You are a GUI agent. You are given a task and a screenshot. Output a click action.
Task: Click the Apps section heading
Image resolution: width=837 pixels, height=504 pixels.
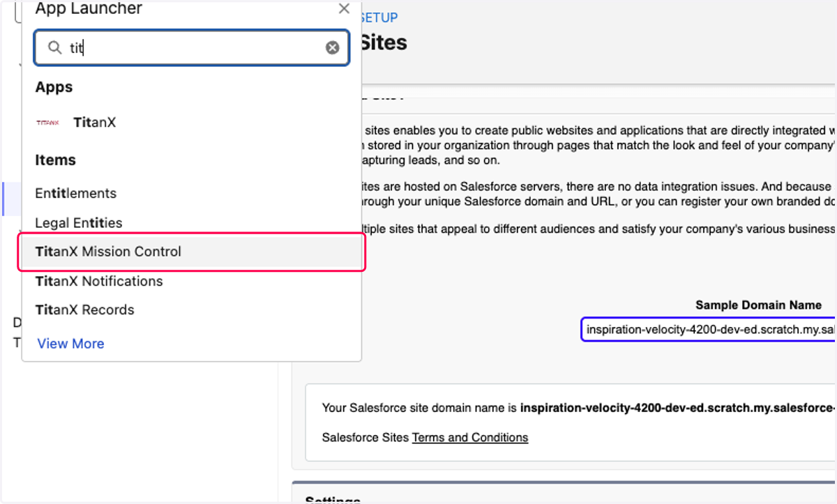coord(54,87)
